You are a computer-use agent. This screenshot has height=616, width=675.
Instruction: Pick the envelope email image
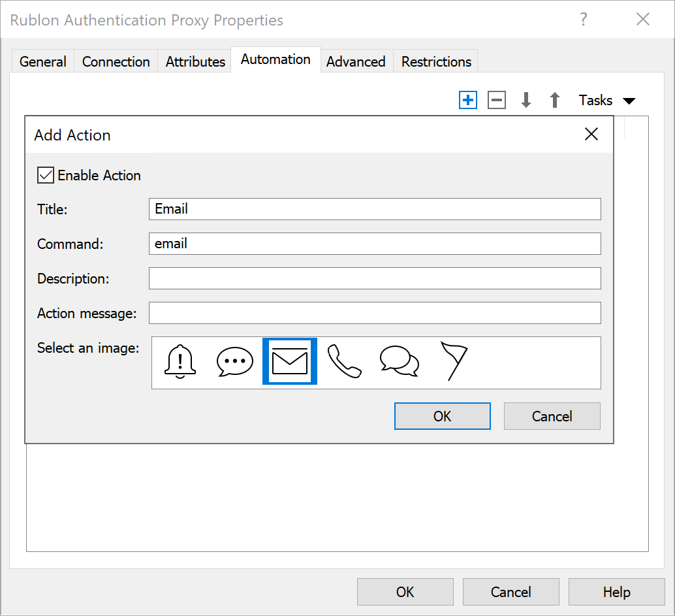(290, 362)
